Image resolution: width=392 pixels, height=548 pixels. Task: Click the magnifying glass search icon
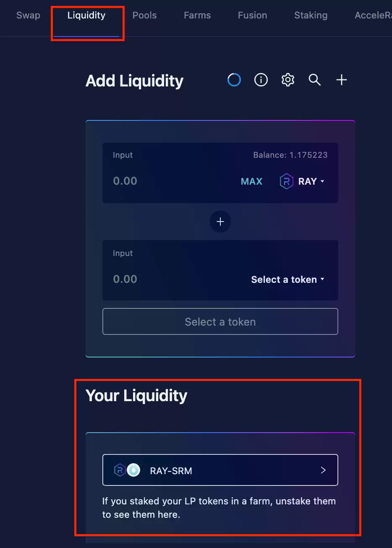pos(315,80)
